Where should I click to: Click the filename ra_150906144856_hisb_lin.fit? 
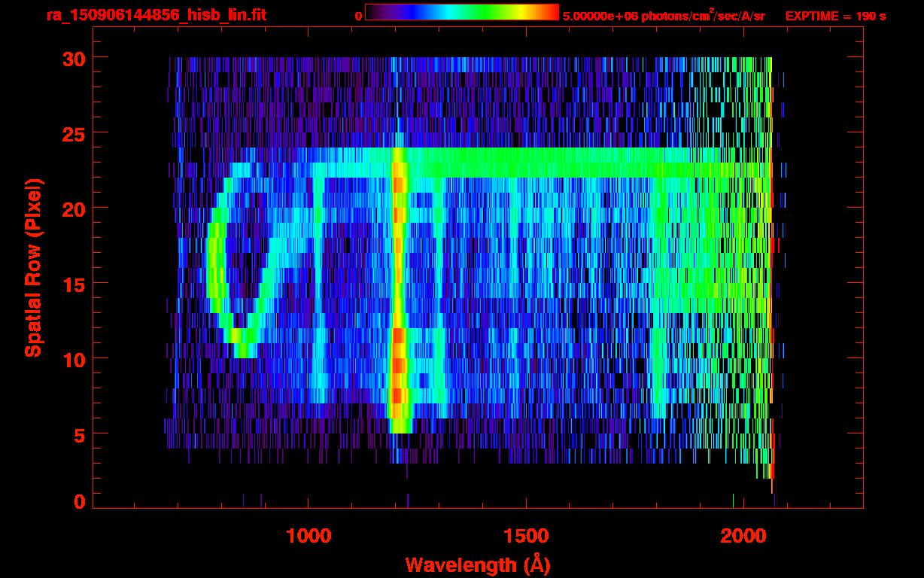pyautogui.click(x=156, y=15)
